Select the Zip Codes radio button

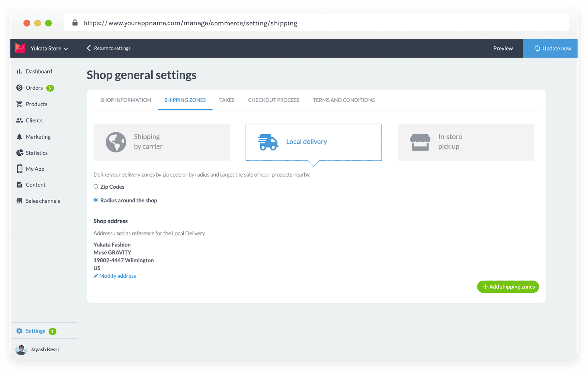point(96,186)
